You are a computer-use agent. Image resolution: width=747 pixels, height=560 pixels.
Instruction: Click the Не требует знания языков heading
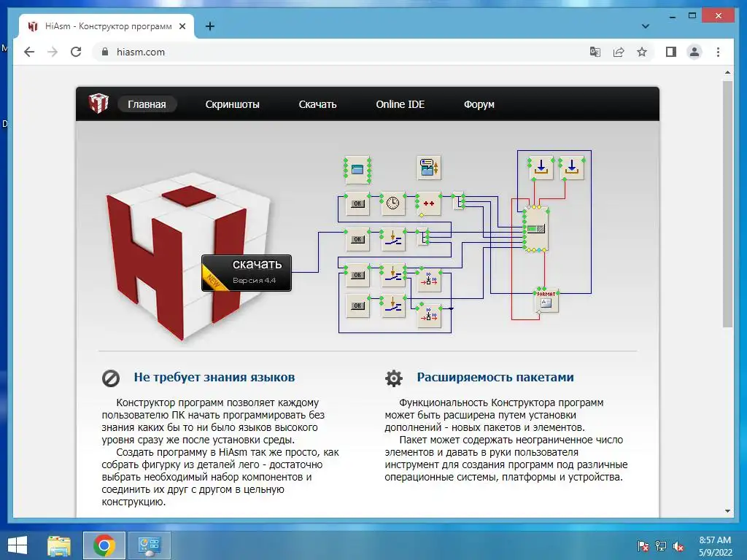pos(214,377)
